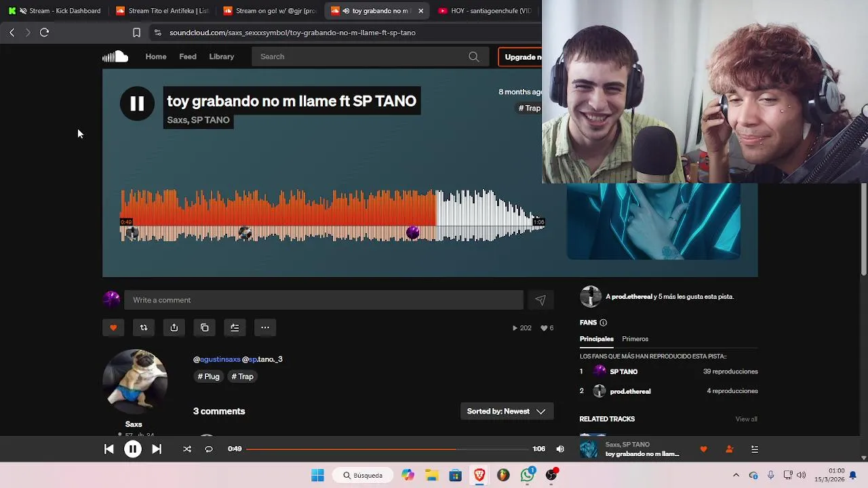
Task: Pause playback in the bottom player bar
Action: (133, 449)
